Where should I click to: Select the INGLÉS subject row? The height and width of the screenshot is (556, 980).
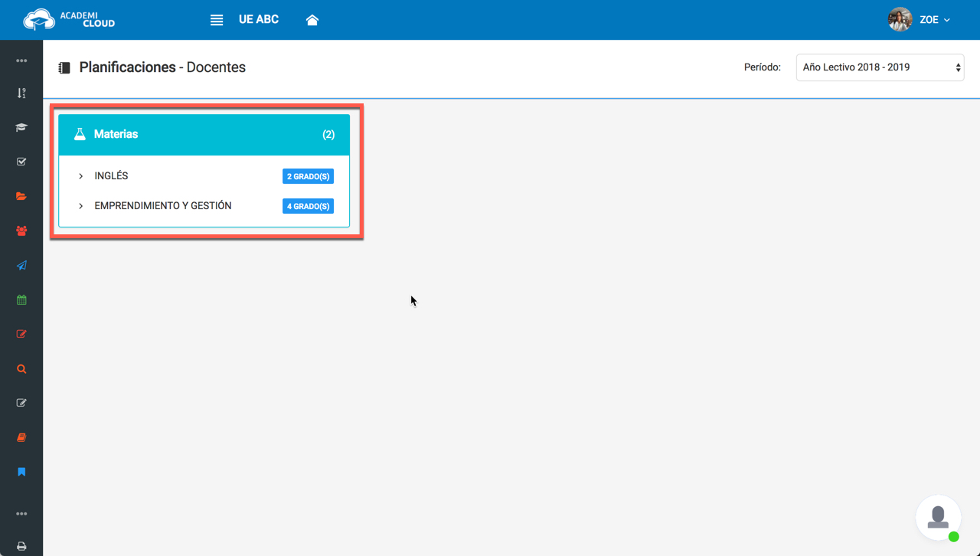[204, 176]
